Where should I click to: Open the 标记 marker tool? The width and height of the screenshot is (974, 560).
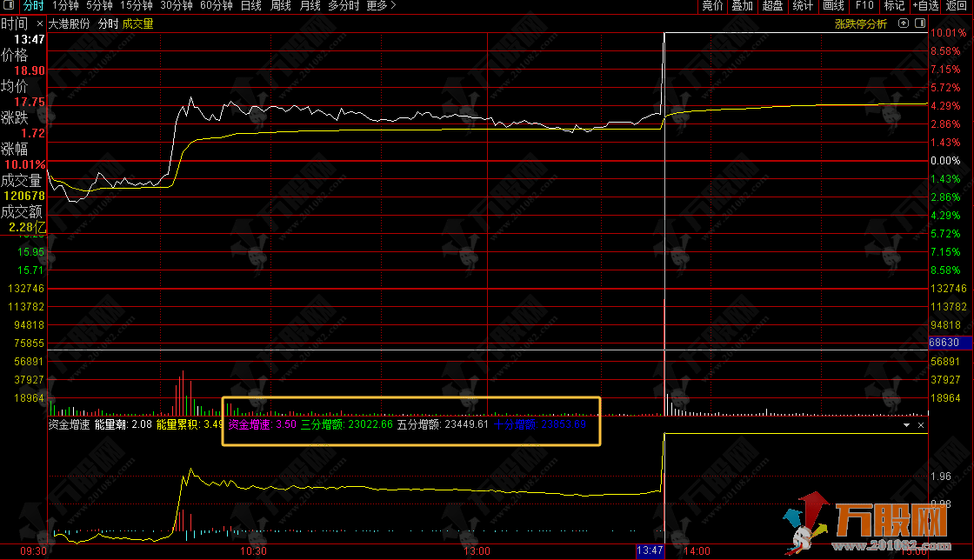[x=894, y=6]
